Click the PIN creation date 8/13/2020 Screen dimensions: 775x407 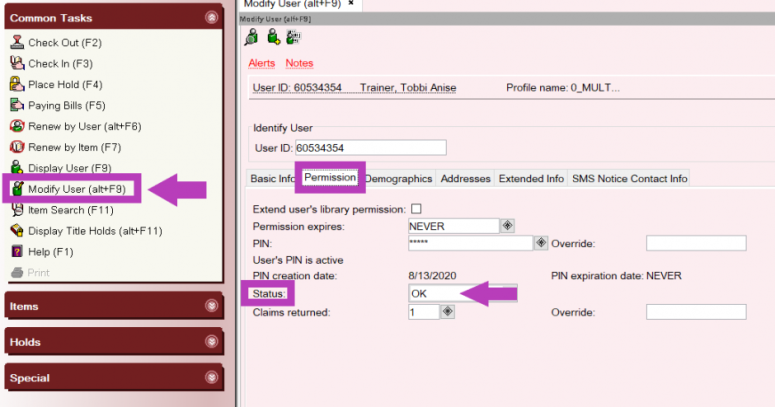coord(432,275)
